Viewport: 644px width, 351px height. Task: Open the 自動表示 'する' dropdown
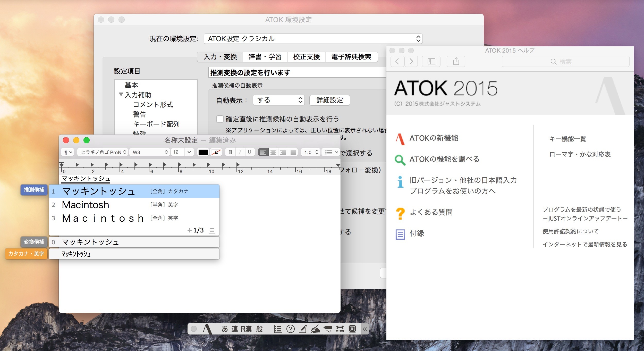tap(279, 100)
